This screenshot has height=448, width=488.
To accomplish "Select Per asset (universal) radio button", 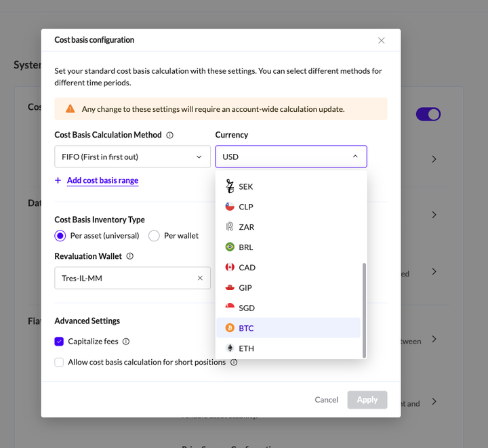I will (x=60, y=236).
